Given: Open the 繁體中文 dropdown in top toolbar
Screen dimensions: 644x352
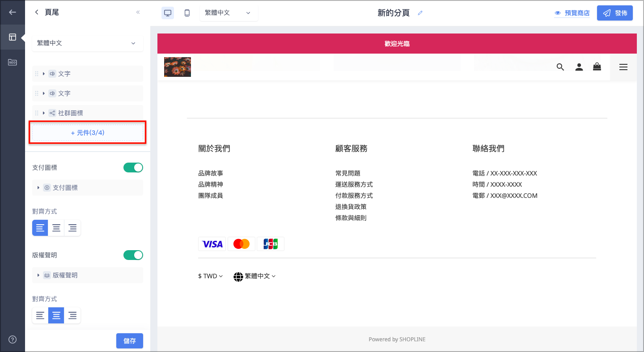Looking at the screenshot, I should [x=229, y=13].
